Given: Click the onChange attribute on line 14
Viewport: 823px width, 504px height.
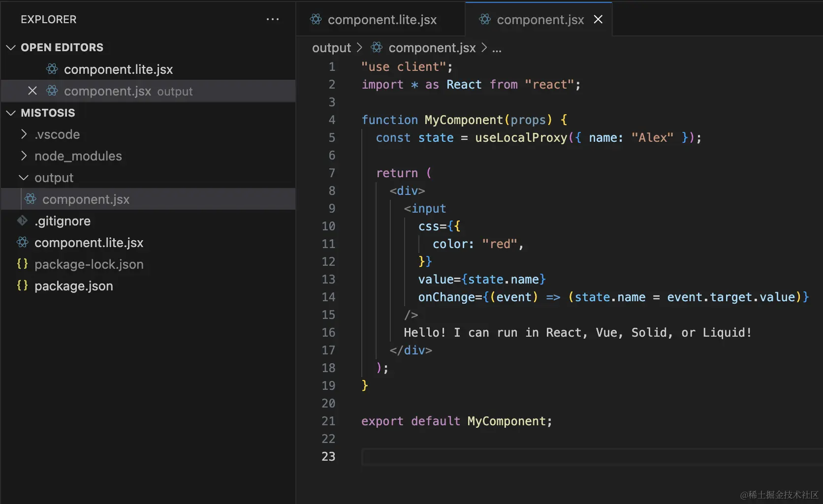Looking at the screenshot, I should click(x=446, y=297).
